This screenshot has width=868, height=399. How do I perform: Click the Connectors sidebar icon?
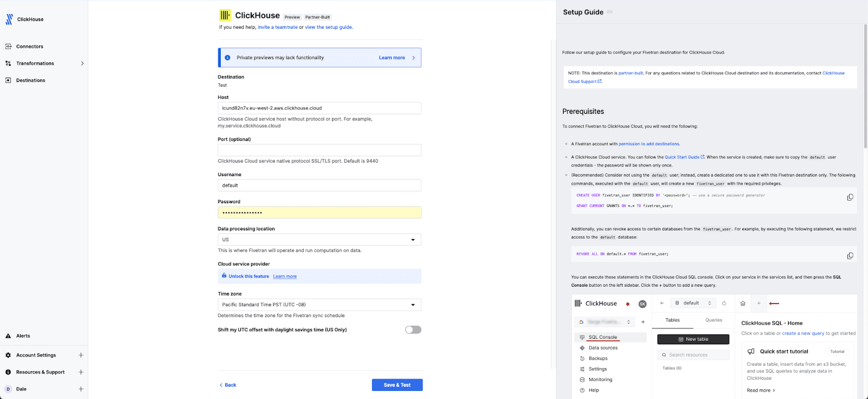(8, 47)
